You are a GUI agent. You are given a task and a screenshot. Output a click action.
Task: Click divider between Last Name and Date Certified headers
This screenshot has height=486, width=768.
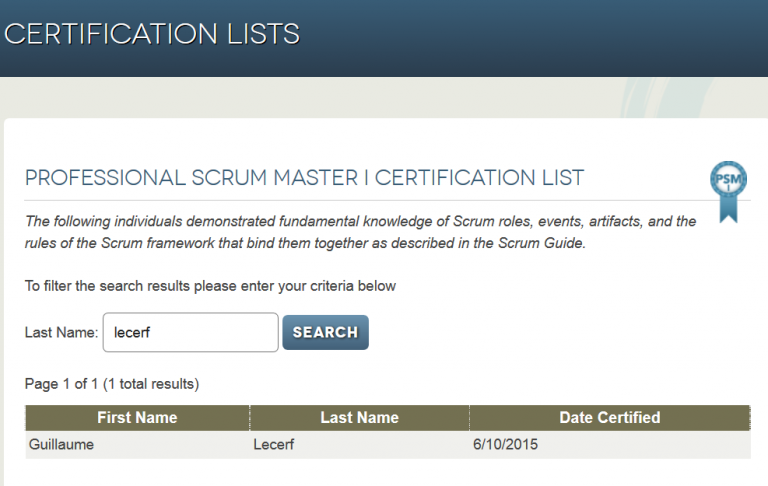(469, 418)
